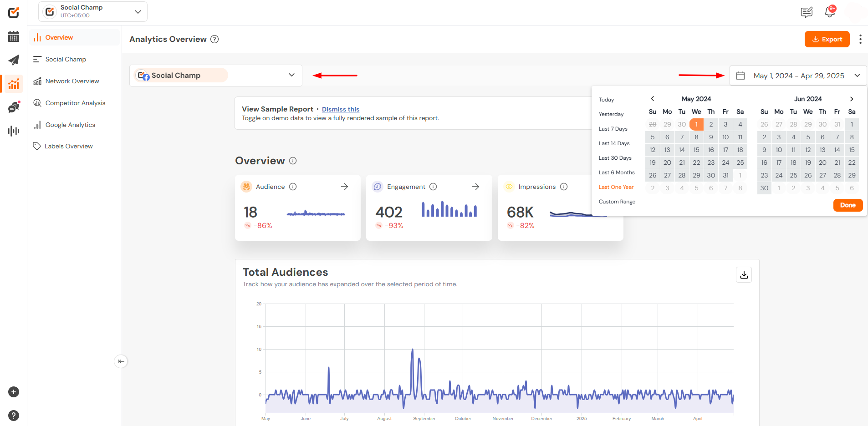Download the Total Audiences chart
868x426 pixels.
[x=744, y=275]
